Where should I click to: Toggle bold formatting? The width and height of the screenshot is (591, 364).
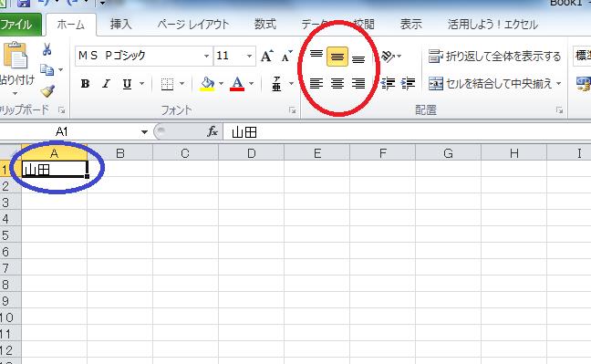(85, 83)
